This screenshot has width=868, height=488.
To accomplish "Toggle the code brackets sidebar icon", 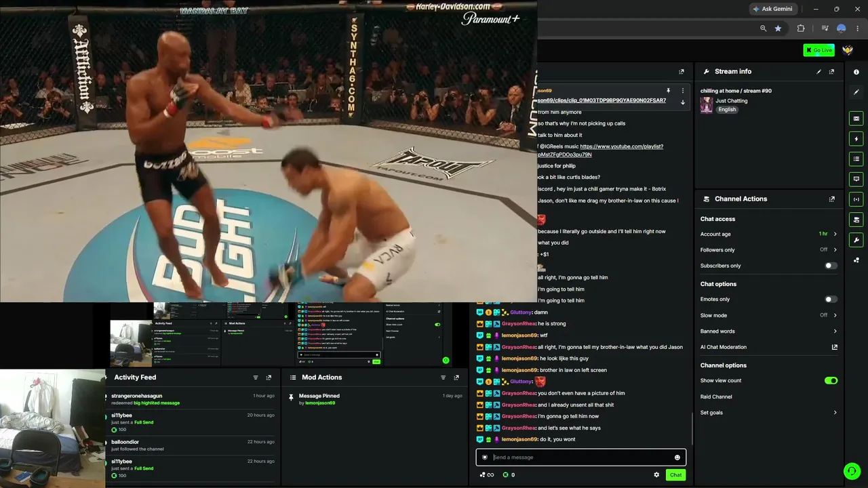I will click(856, 199).
